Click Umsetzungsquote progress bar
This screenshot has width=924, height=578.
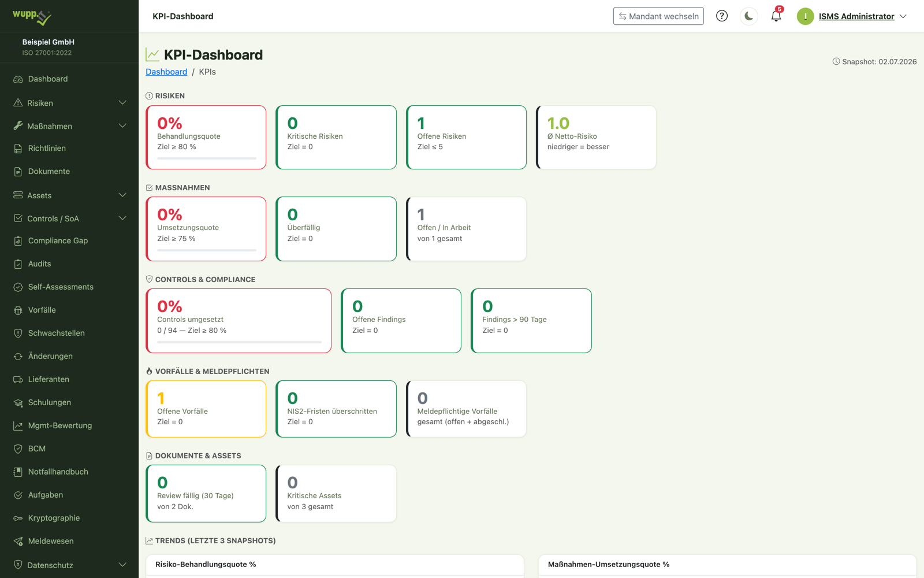[x=207, y=250]
